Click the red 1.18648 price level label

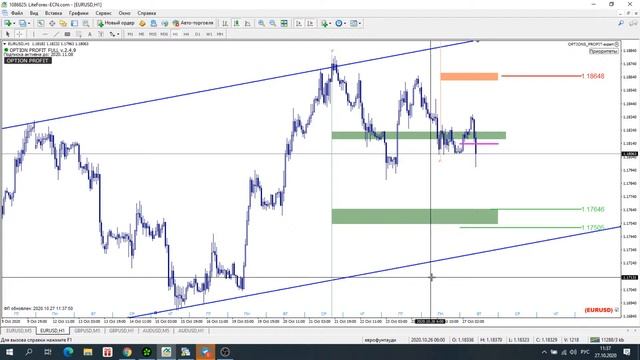(x=593, y=76)
